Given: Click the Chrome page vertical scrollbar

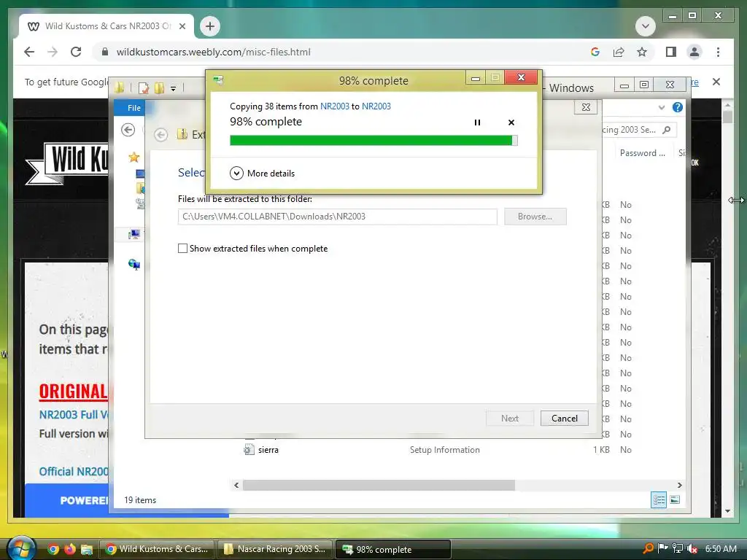Looking at the screenshot, I should 727,116.
